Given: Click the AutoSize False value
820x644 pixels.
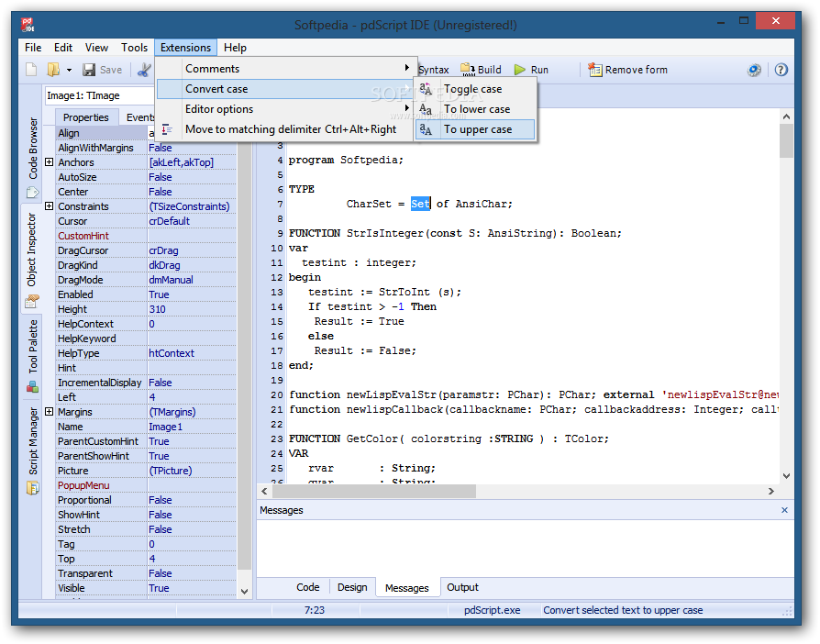Looking at the screenshot, I should pyautogui.click(x=192, y=177).
